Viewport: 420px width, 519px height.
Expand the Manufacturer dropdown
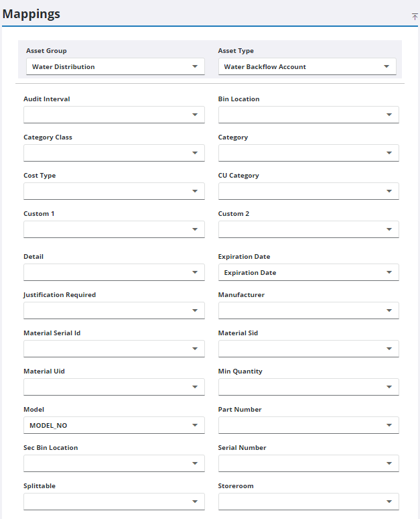(309, 310)
